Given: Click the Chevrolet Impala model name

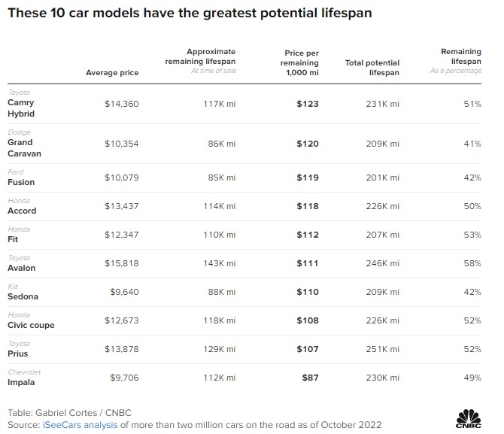Looking at the screenshot, I should pos(22,382).
